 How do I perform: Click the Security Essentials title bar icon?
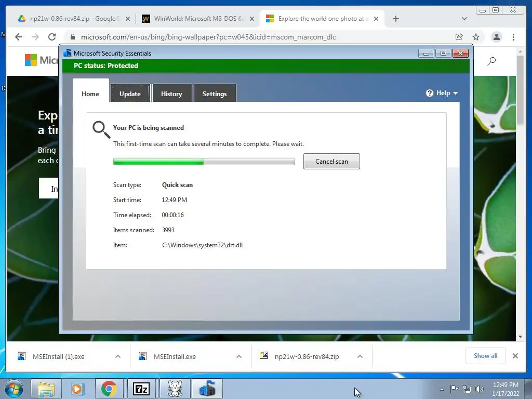tap(67, 53)
